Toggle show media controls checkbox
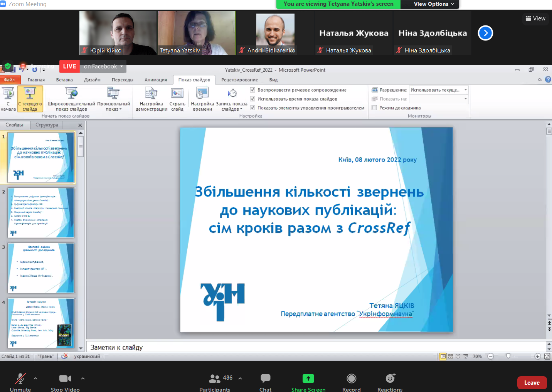The image size is (552, 392). click(252, 108)
